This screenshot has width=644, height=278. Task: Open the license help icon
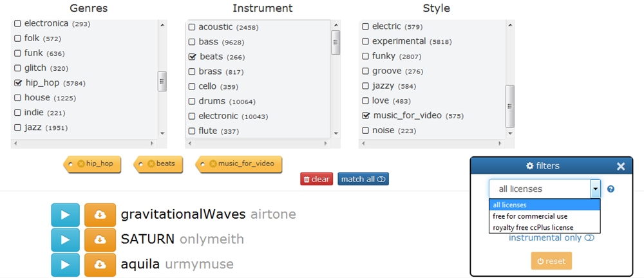[611, 189]
